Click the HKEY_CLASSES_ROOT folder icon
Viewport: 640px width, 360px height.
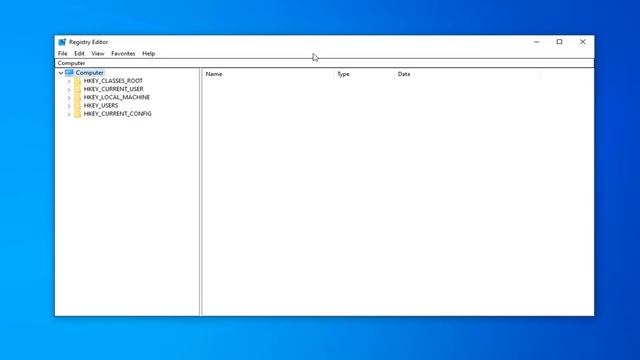78,81
